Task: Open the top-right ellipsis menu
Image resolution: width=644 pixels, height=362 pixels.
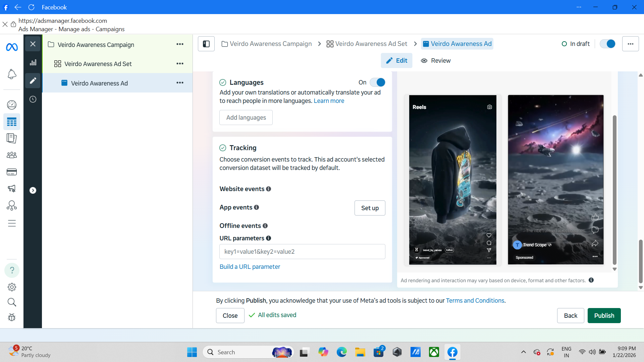Action: [631, 44]
